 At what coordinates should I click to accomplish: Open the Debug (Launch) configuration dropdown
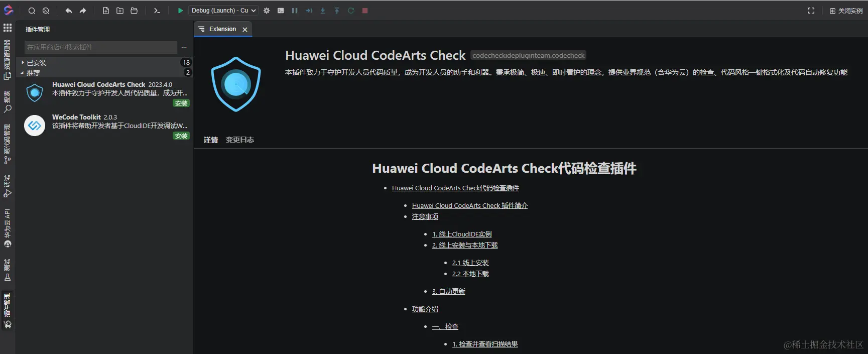click(x=223, y=11)
